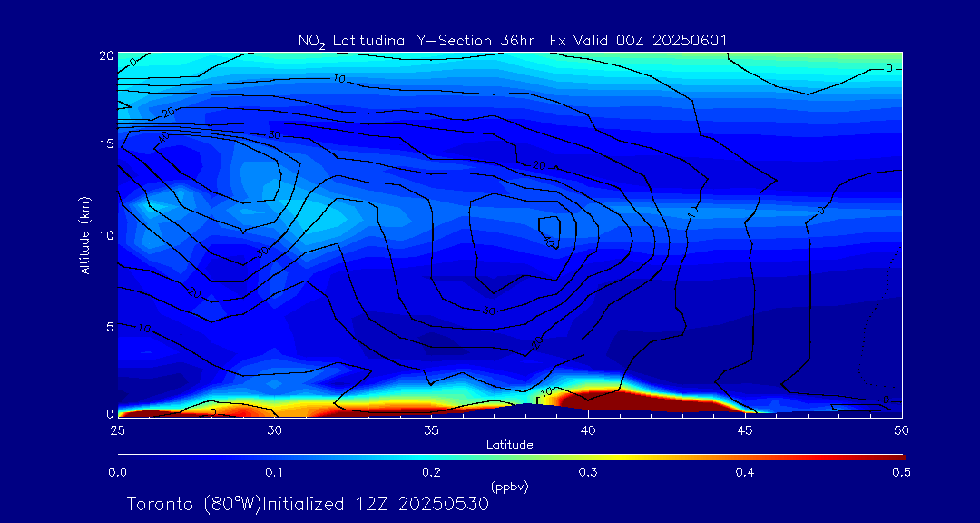The width and height of the screenshot is (980, 523).
Task: Click the colorbar value "0.0"
Action: pos(118,473)
